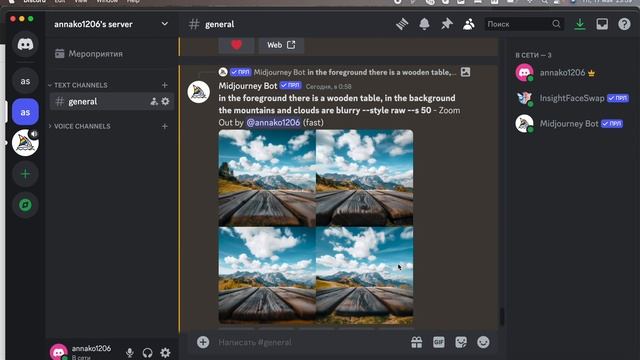Toggle headphones deafen

(147, 352)
